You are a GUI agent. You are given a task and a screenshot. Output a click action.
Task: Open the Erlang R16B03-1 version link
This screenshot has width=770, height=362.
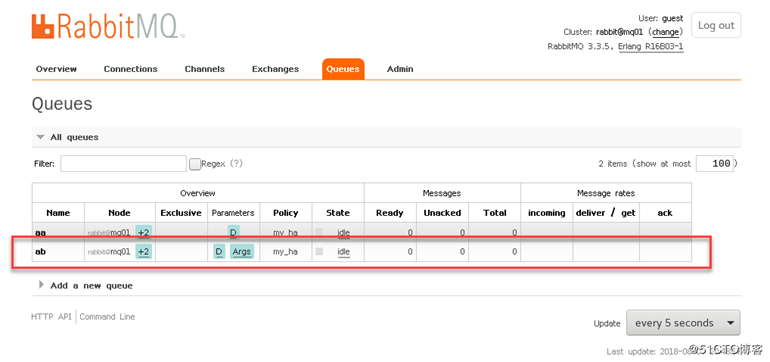point(651,47)
